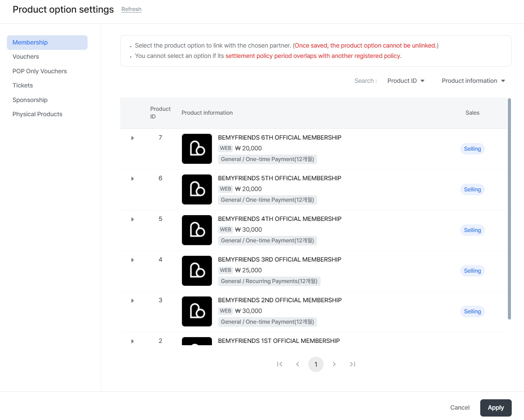The height and width of the screenshot is (420, 524).
Task: Click 3RD OFFICIAL MEMBERSHIP product thumbnail
Action: 197,271
